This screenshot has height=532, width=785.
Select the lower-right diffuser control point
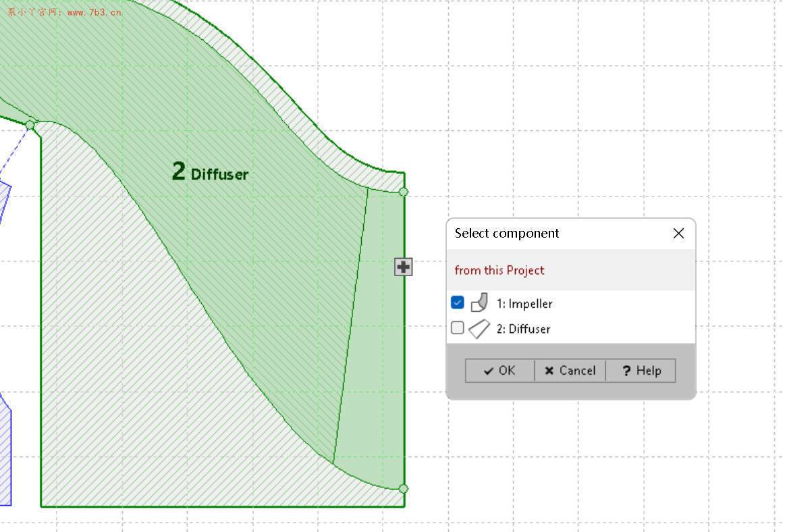click(x=404, y=488)
